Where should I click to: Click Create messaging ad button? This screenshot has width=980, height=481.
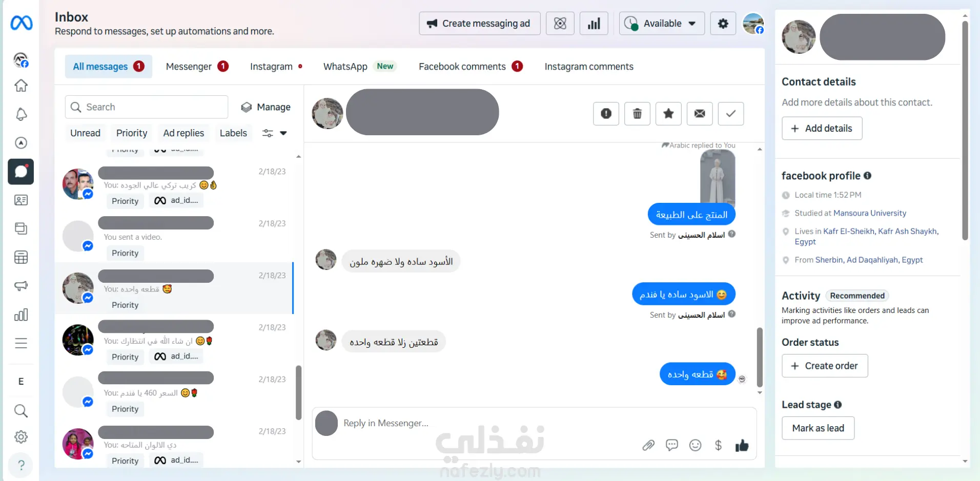pos(479,24)
